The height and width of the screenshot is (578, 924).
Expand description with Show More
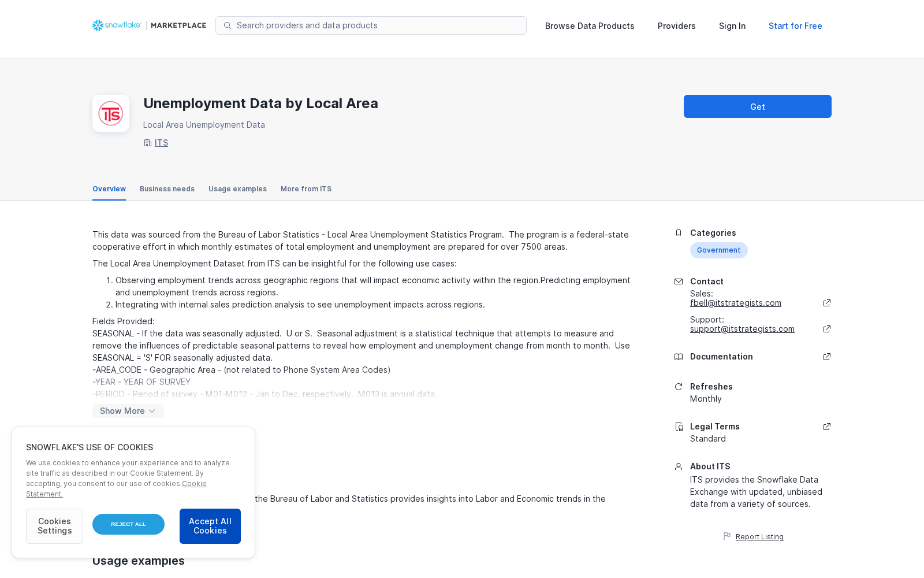(128, 411)
